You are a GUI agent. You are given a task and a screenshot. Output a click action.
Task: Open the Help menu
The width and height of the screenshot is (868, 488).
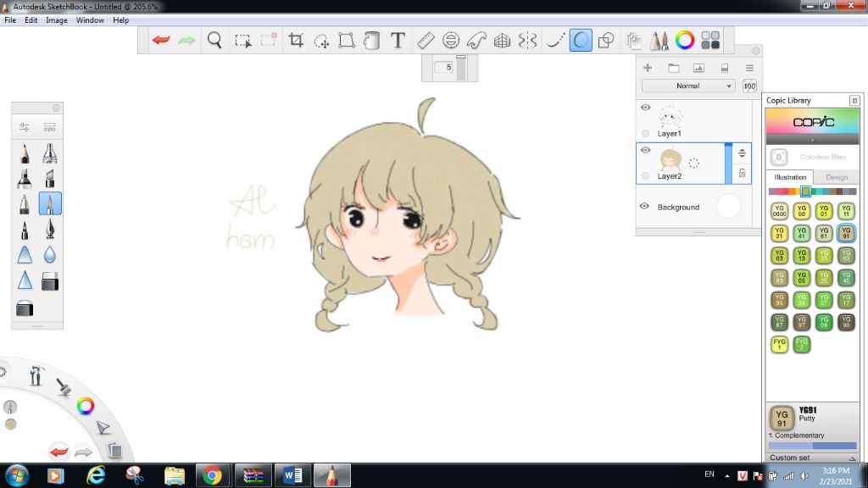pyautogui.click(x=120, y=20)
